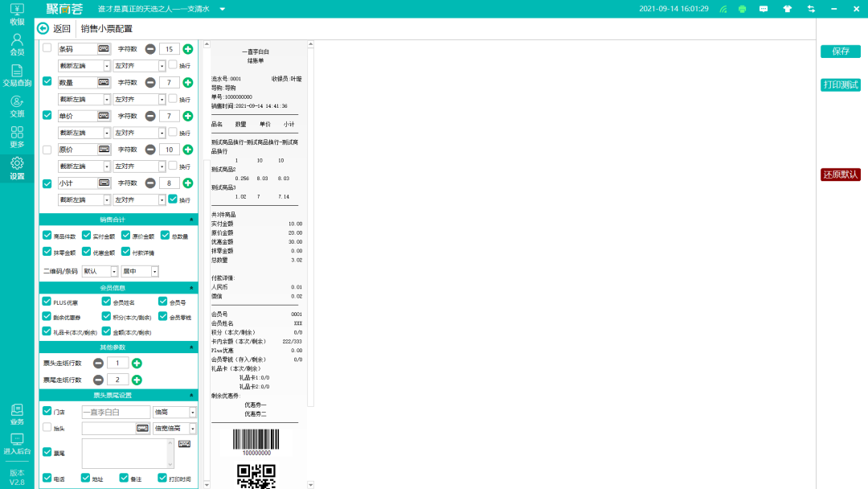The height and width of the screenshot is (489, 868).
Task: Open 交易查询 transaction query in sidebar
Action: (17, 76)
